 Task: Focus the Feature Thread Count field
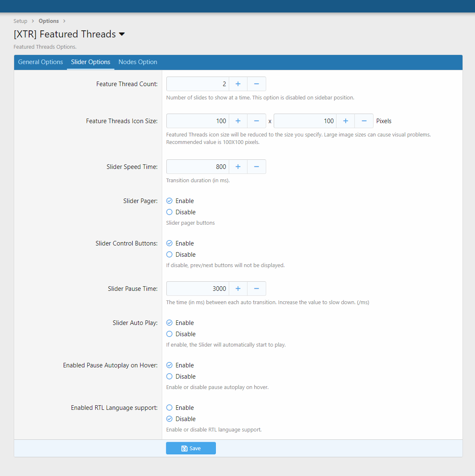[x=198, y=84]
